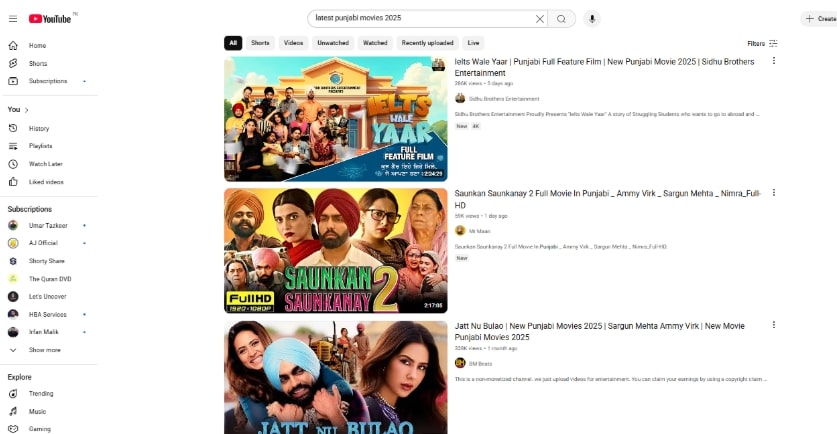The width and height of the screenshot is (837, 434).
Task: Open options menu for Jatt Nu Bulao
Action: coord(773,325)
